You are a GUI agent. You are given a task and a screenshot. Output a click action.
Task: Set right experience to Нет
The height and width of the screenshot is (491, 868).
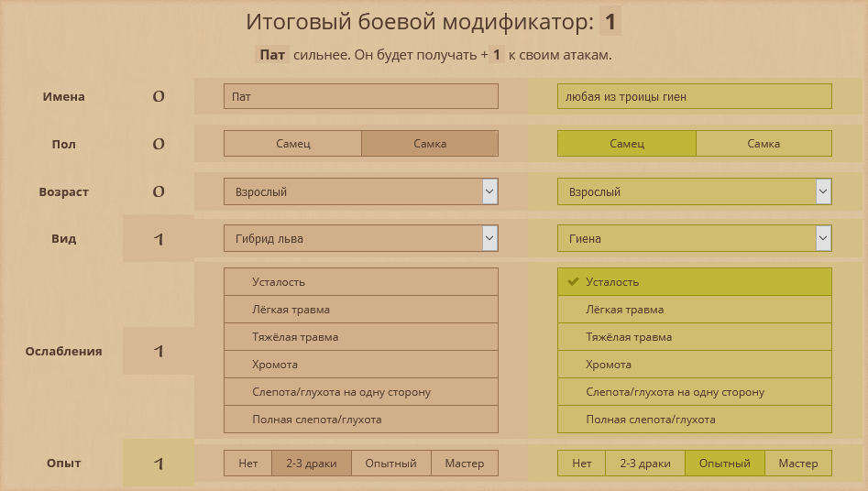581,464
